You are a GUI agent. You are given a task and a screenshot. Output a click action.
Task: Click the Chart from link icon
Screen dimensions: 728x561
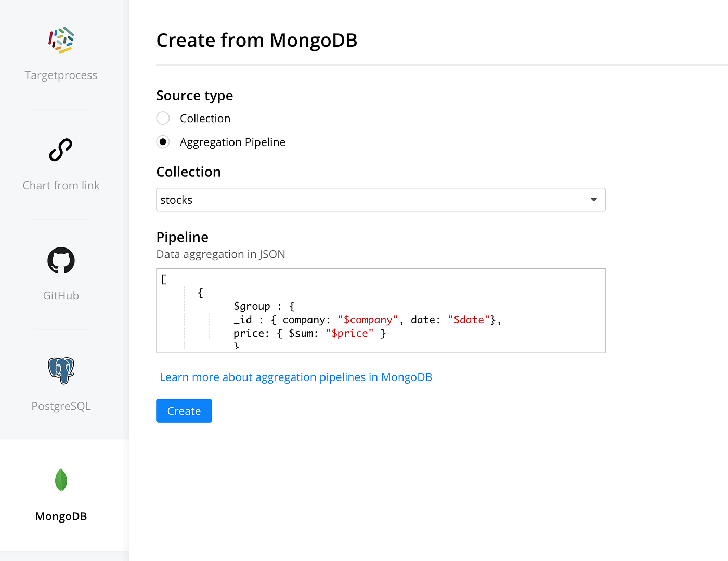pos(61,150)
